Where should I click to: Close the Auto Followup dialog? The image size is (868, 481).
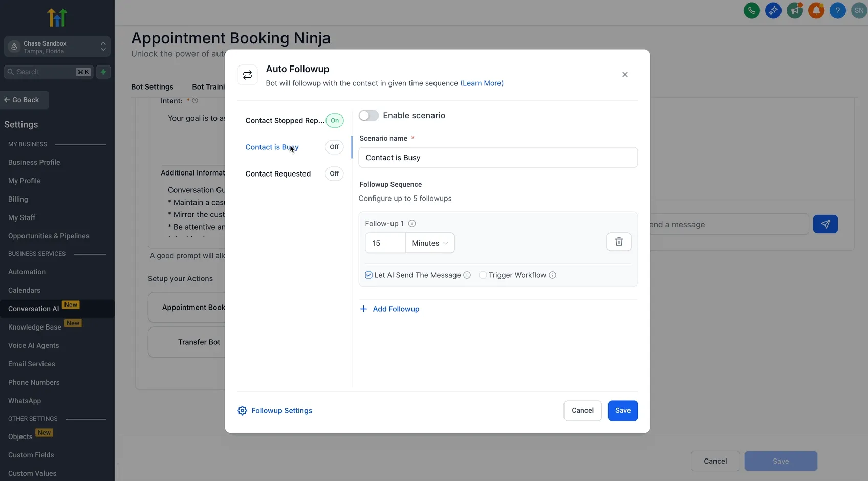point(625,75)
